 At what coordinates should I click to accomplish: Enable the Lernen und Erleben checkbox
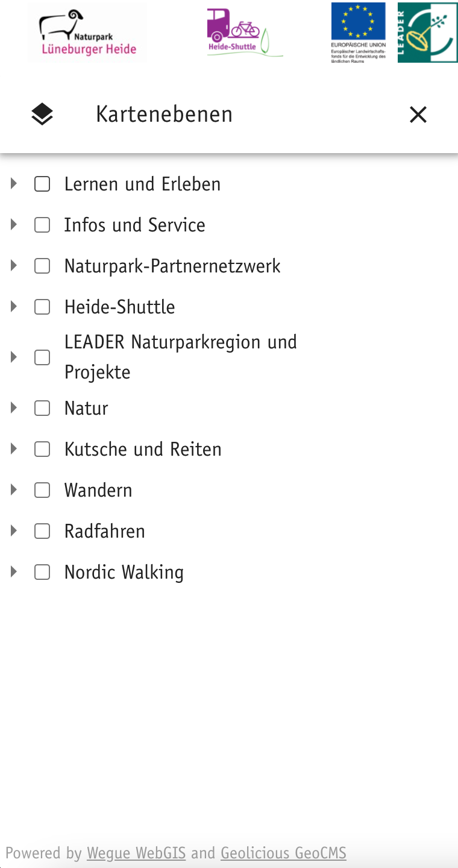click(x=42, y=184)
